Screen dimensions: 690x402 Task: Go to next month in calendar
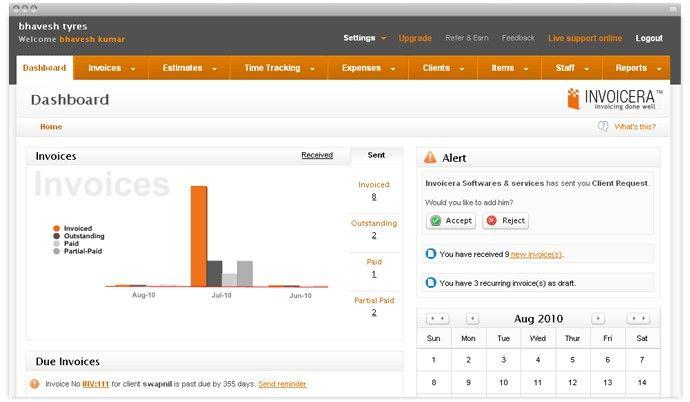point(598,319)
